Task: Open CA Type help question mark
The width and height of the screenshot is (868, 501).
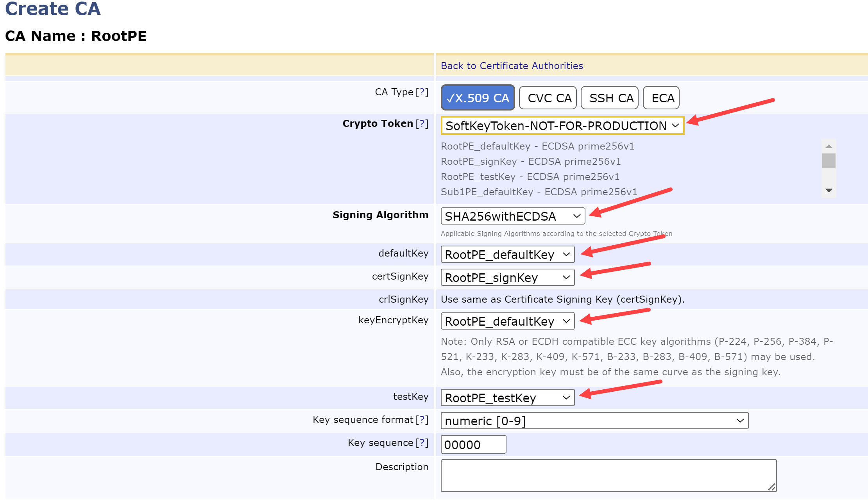Action: 422,92
